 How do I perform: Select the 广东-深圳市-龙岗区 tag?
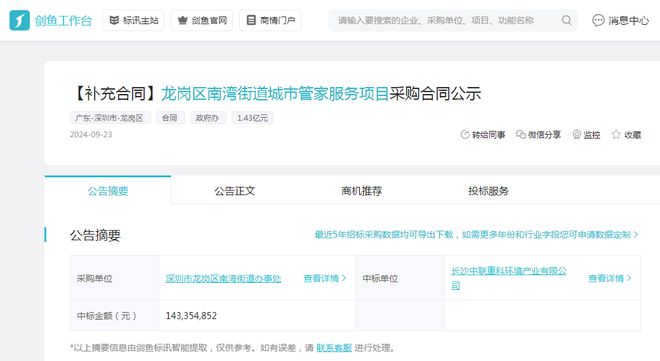click(x=109, y=118)
